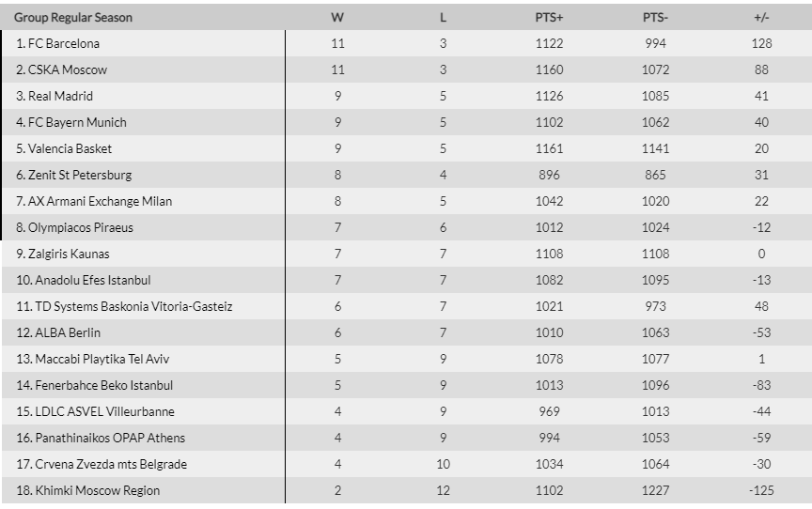Click Maccabi Playtika Tel Aviv entry
The width and height of the screenshot is (812, 509).
[102, 359]
